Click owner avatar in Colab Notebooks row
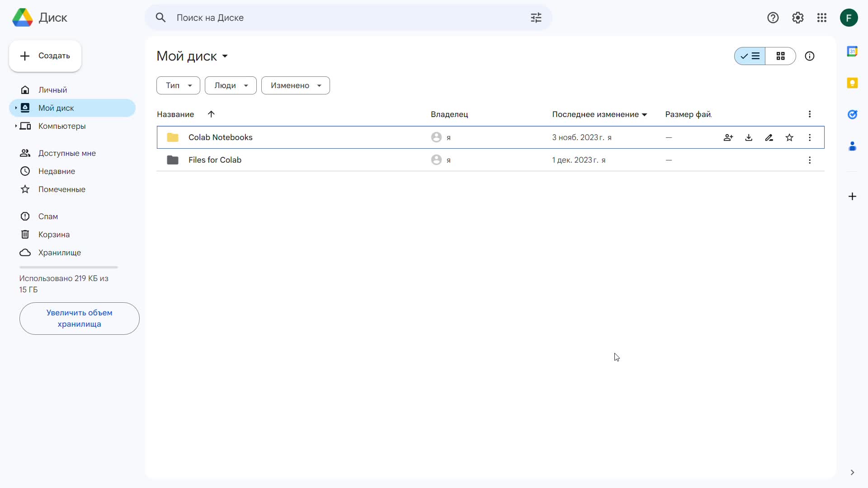Screen dimensions: 868x488 click(x=436, y=137)
